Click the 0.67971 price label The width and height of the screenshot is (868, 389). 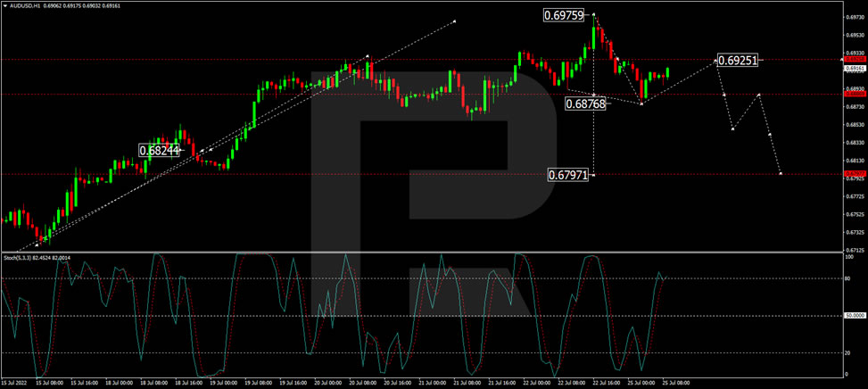click(x=568, y=176)
